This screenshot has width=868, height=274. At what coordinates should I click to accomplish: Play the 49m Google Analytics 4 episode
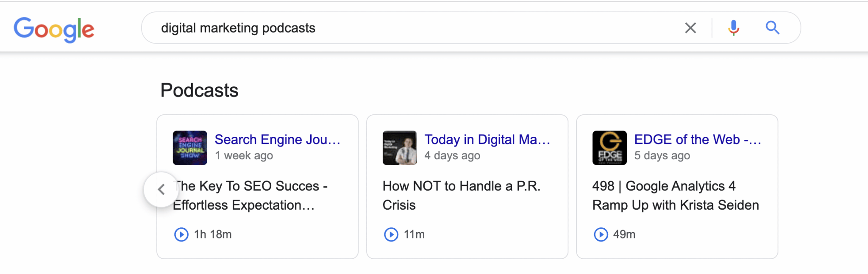coord(601,234)
